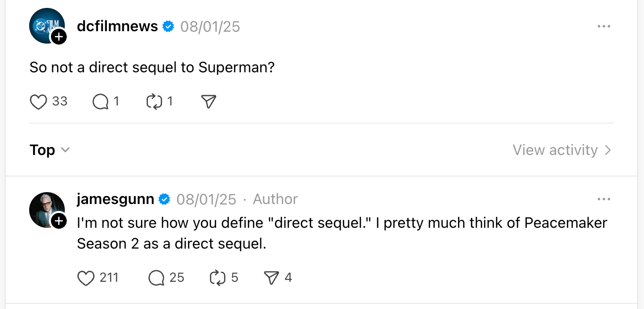Follow dcfilmnews via plus badge
Image resolution: width=644 pixels, height=309 pixels.
pyautogui.click(x=58, y=37)
